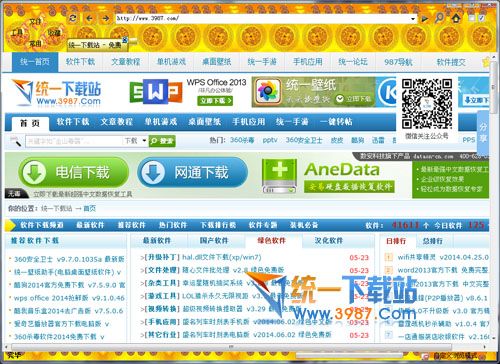This screenshot has width=500, height=364.
Task: Click hot keyword 360安全卫士
Action: tap(304, 140)
